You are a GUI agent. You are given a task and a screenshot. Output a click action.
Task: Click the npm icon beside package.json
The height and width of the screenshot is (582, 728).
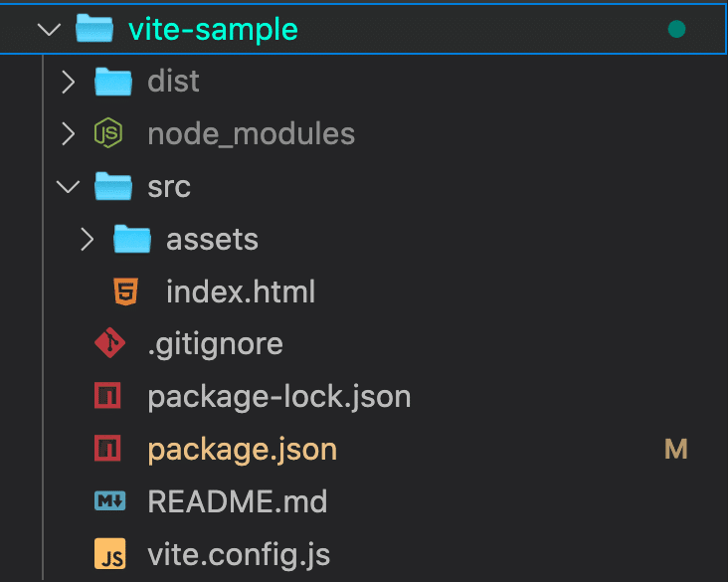click(x=107, y=449)
